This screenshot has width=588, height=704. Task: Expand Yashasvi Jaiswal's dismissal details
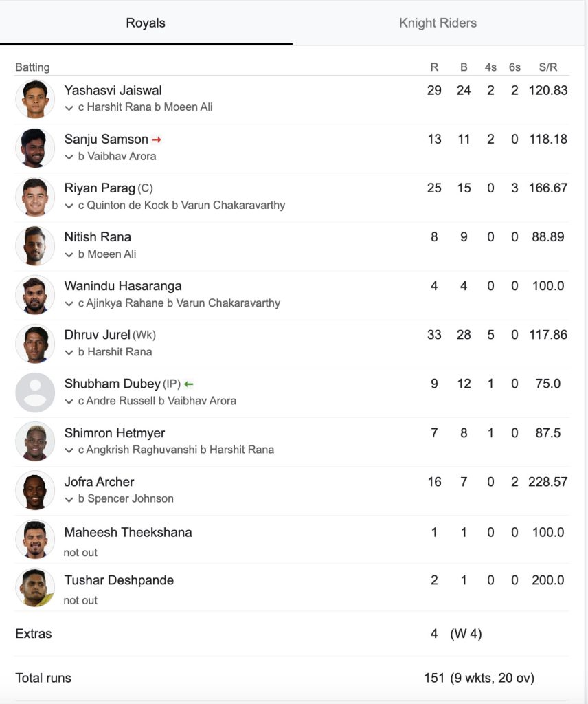pos(69,108)
